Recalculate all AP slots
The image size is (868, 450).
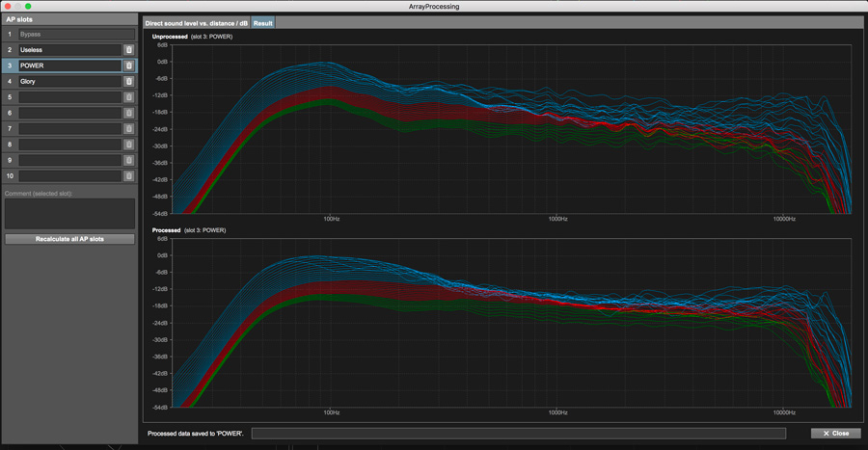point(69,239)
